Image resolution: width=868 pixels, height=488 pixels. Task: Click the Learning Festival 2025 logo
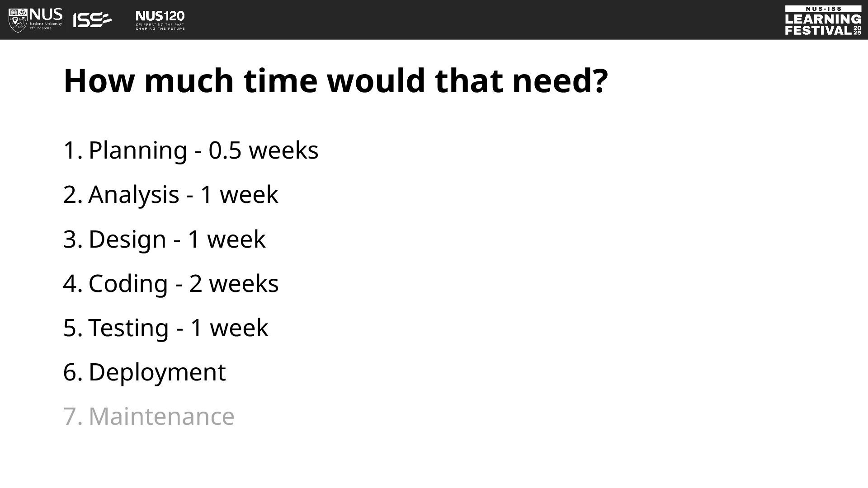[823, 20]
